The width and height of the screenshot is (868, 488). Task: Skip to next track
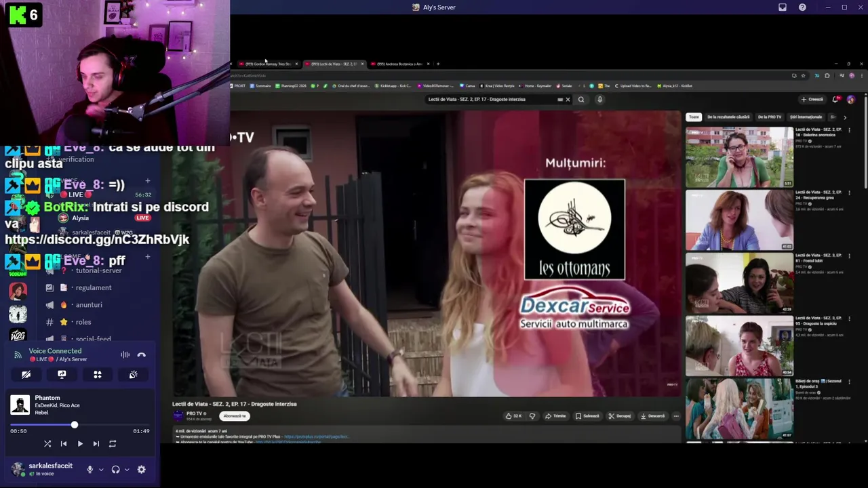(96, 444)
